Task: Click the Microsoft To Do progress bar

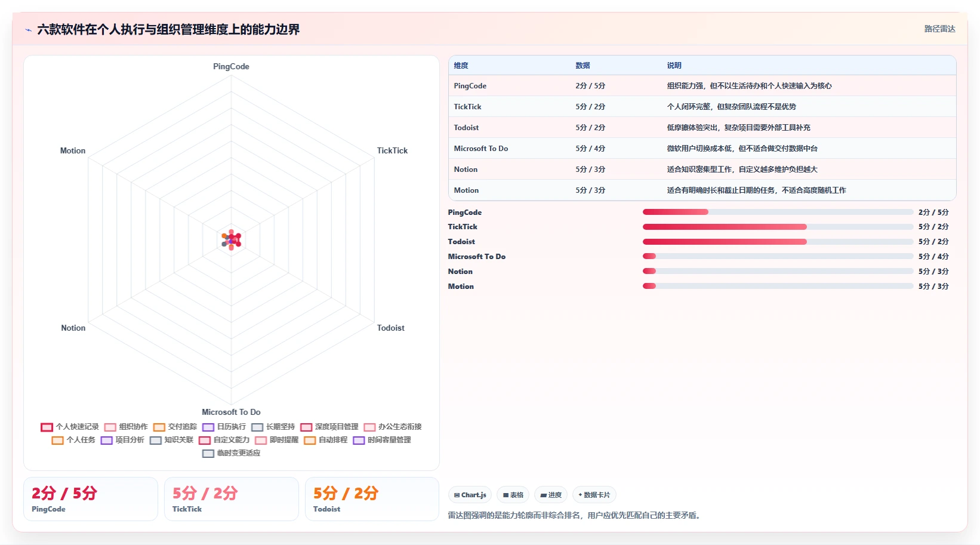Action: [778, 256]
